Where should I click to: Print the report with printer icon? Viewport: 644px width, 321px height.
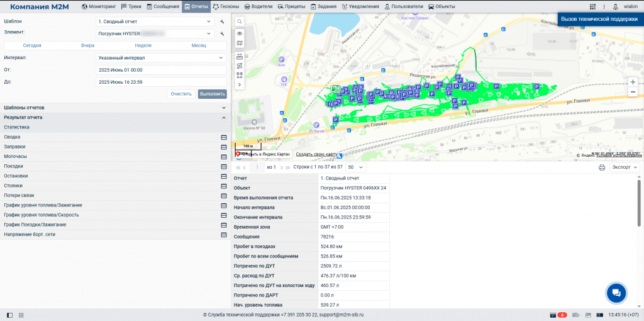(602, 167)
